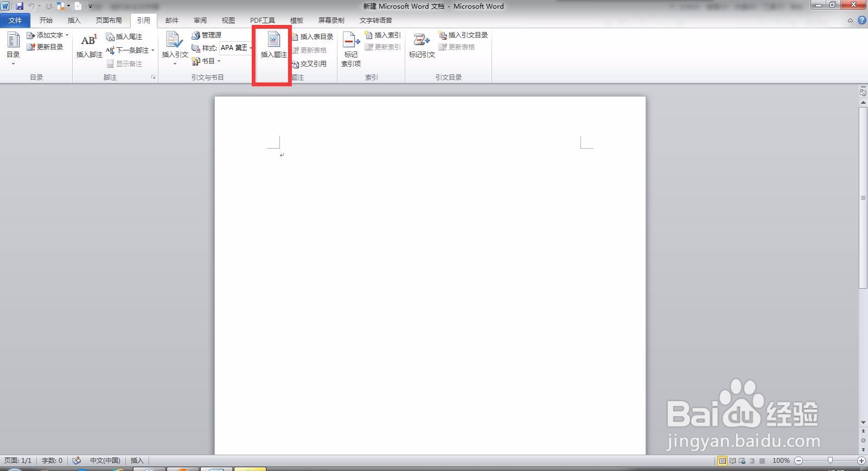Screen dimensions: 868x471
Task: Insert a footnote with 插入脚注
Action: point(89,46)
